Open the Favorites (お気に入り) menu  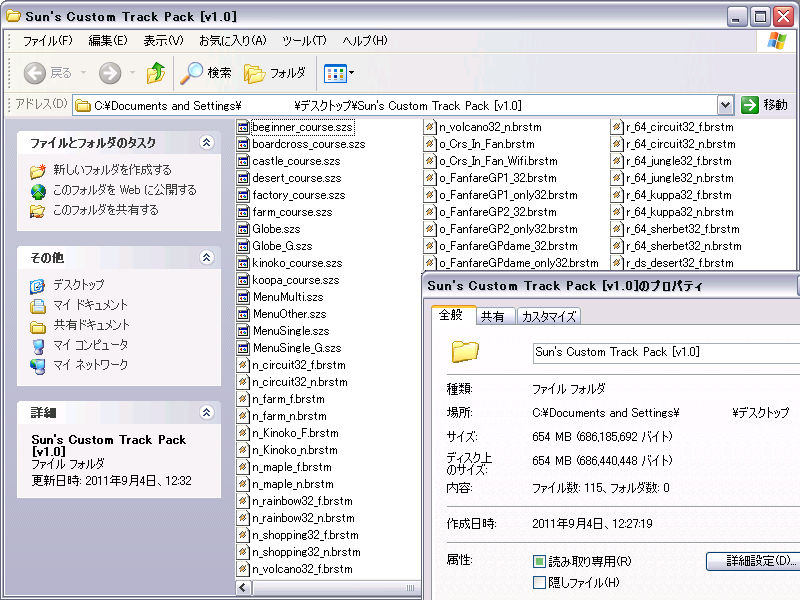pyautogui.click(x=233, y=40)
